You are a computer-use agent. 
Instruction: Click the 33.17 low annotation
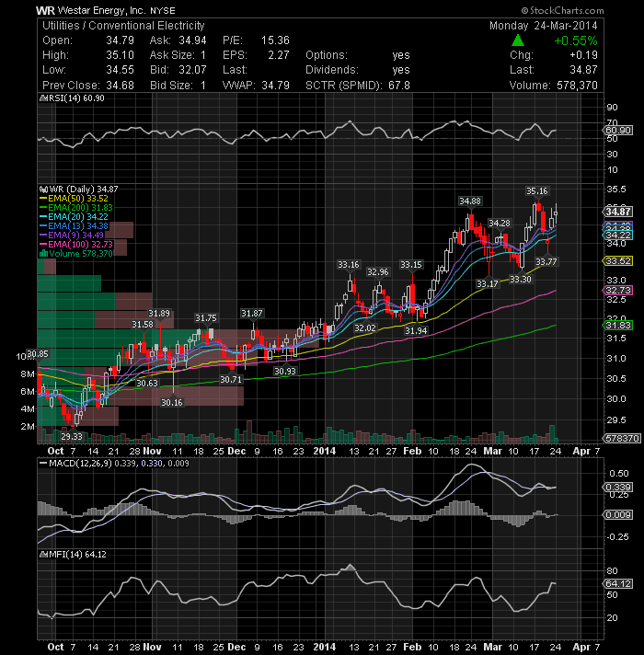[x=487, y=284]
